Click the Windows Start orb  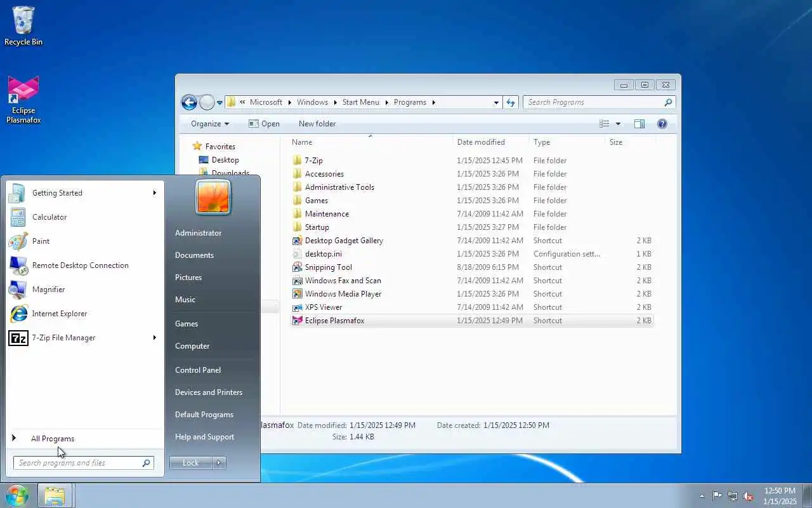(x=17, y=495)
